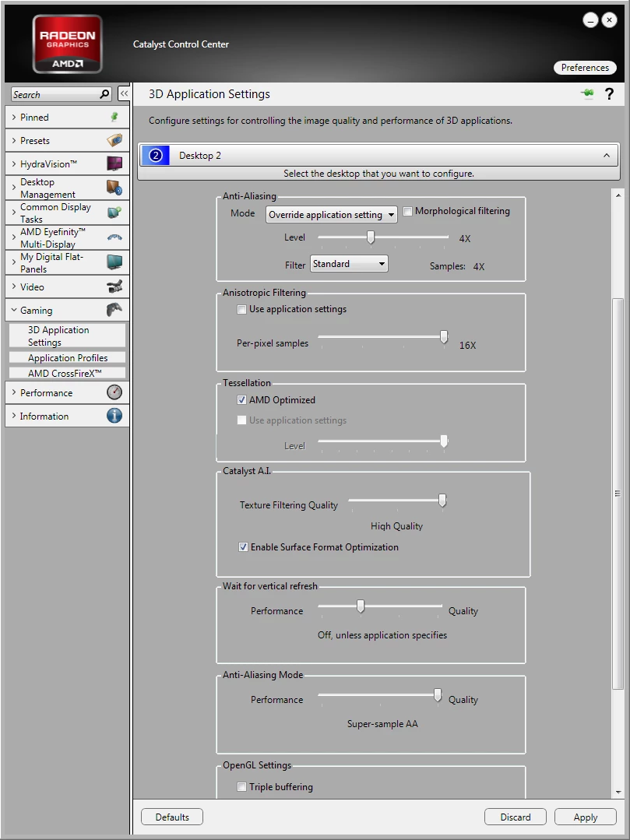The width and height of the screenshot is (630, 840).
Task: Click the Gaming game controller icon
Action: 114,310
